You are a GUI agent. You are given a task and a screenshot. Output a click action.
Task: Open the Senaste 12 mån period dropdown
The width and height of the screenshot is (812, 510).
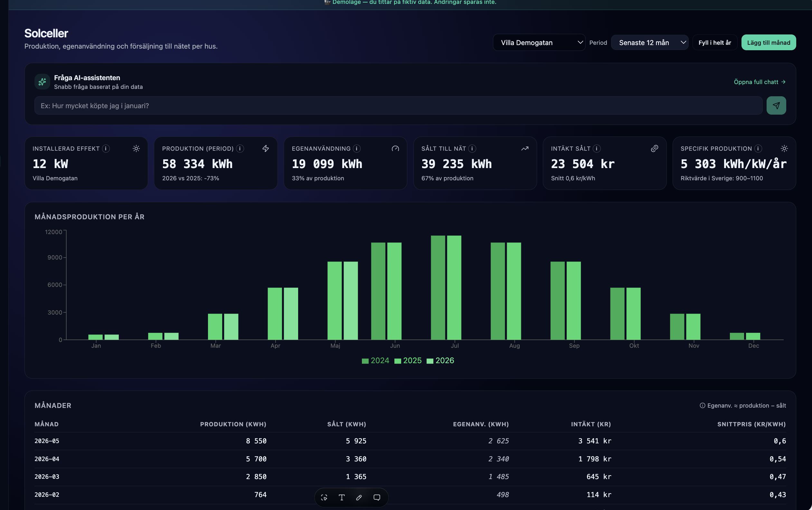pos(649,42)
